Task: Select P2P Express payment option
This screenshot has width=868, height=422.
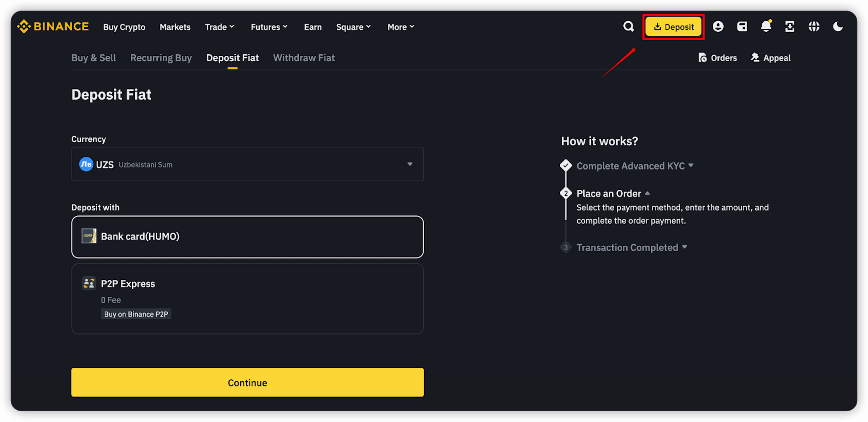Action: tap(247, 298)
